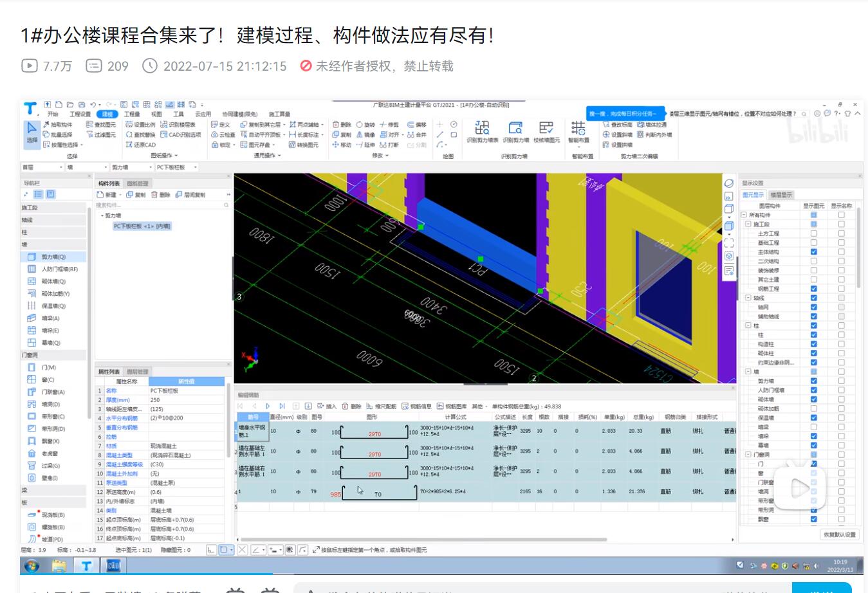Toggle 显示图元 checkbox for 钢筋工程
This screenshot has width=868, height=593.
[x=813, y=289]
